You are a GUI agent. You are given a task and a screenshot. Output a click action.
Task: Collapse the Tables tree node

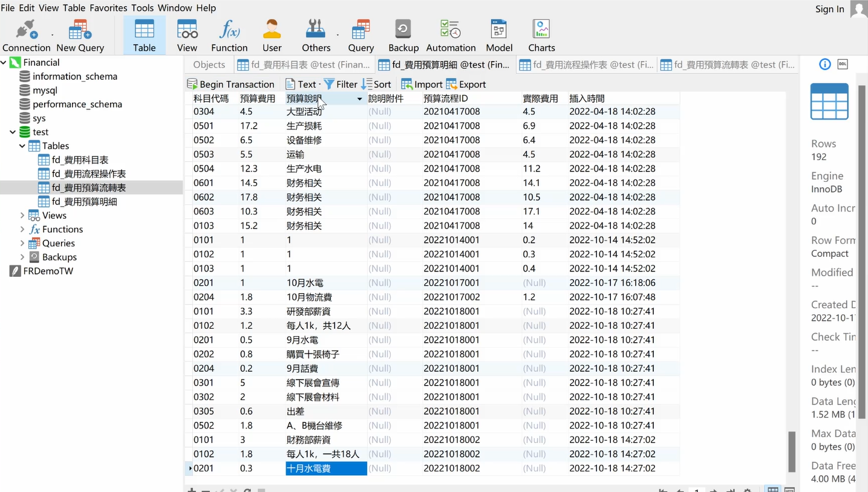coord(22,146)
